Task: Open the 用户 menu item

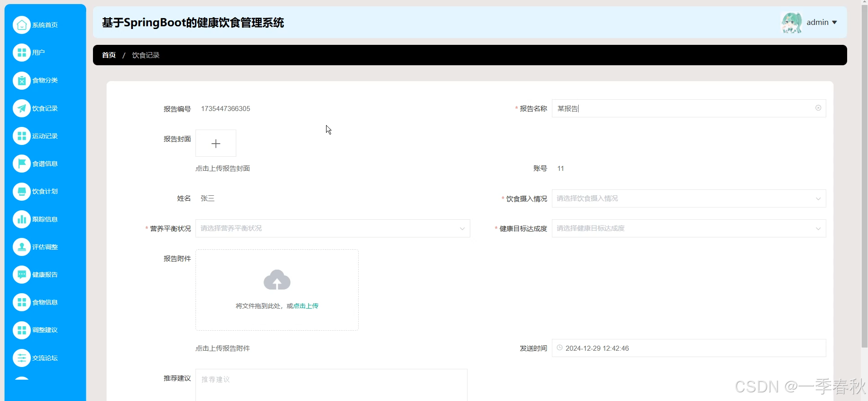Action: click(x=39, y=53)
